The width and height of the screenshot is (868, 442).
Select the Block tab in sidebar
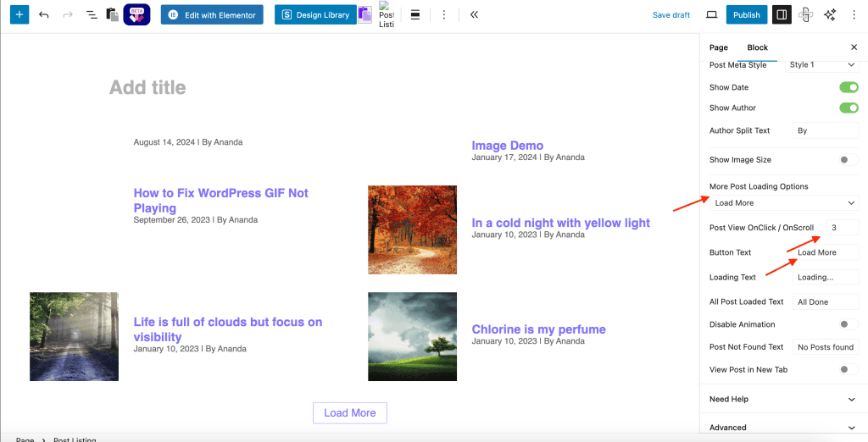tap(757, 47)
